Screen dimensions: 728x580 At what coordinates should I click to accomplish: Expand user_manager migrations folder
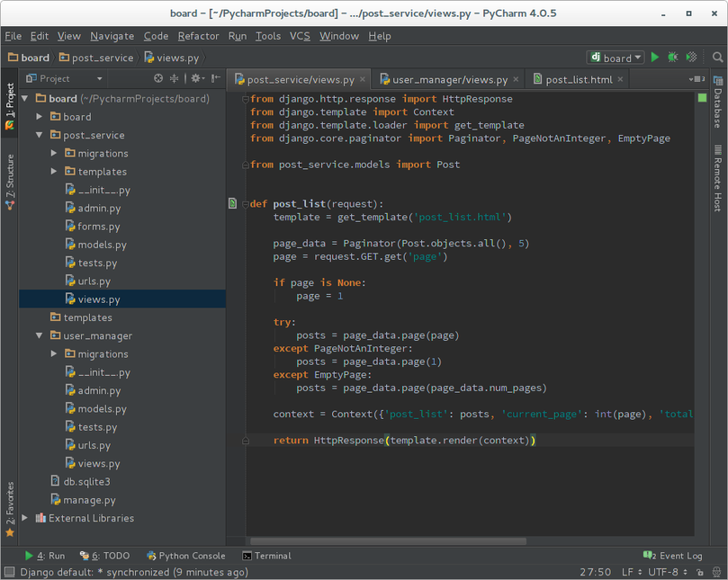point(54,353)
